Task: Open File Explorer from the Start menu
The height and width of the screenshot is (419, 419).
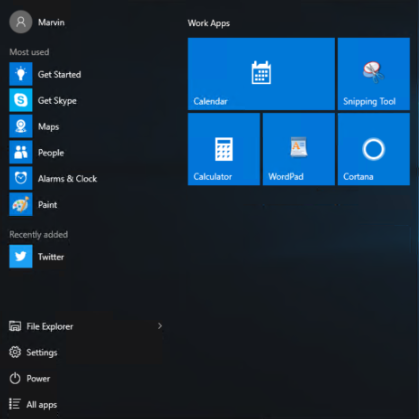Action: coord(86,326)
